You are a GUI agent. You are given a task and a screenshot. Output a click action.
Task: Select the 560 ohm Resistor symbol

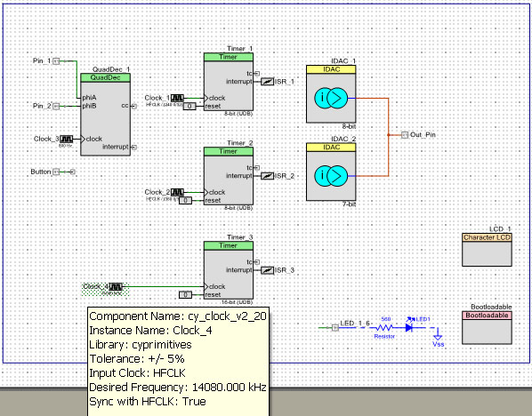point(384,327)
